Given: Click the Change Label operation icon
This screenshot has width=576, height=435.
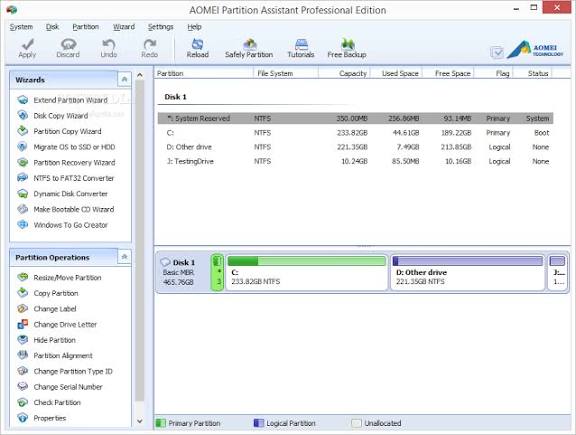Looking at the screenshot, I should tap(23, 308).
